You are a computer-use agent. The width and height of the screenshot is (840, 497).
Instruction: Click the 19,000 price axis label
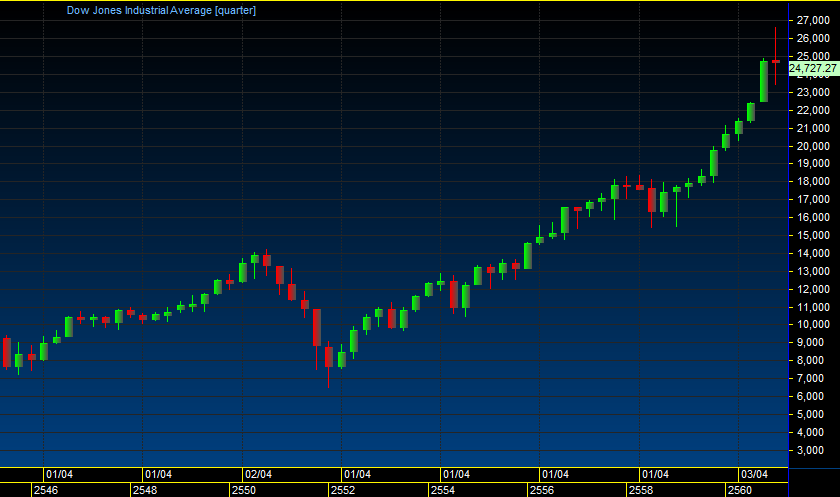point(813,163)
